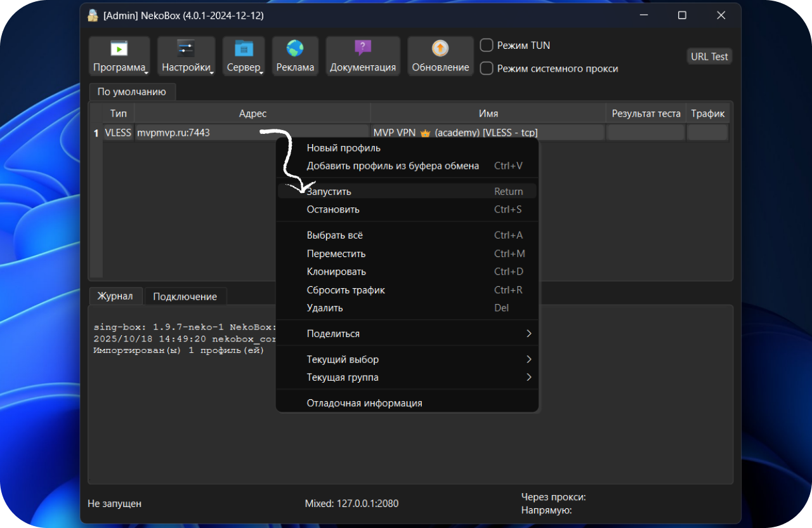Toggle Режим системного прокси checkbox

pos(487,69)
